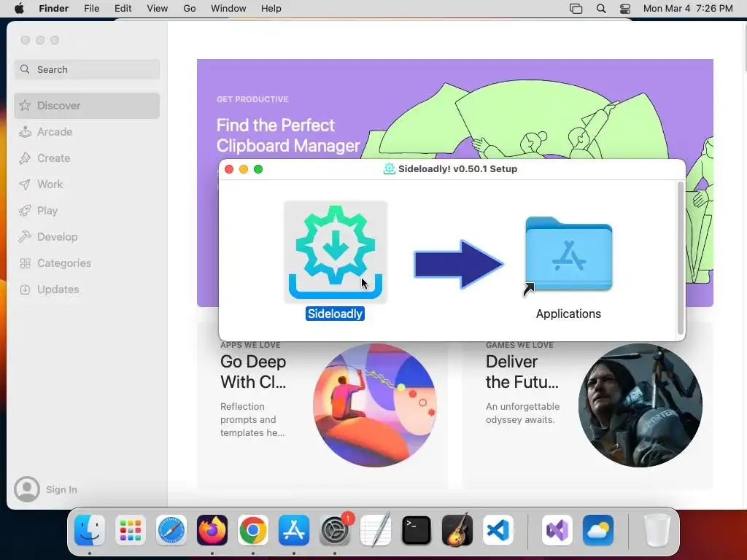This screenshot has width=747, height=560.
Task: Open the File menu
Action: [x=91, y=9]
